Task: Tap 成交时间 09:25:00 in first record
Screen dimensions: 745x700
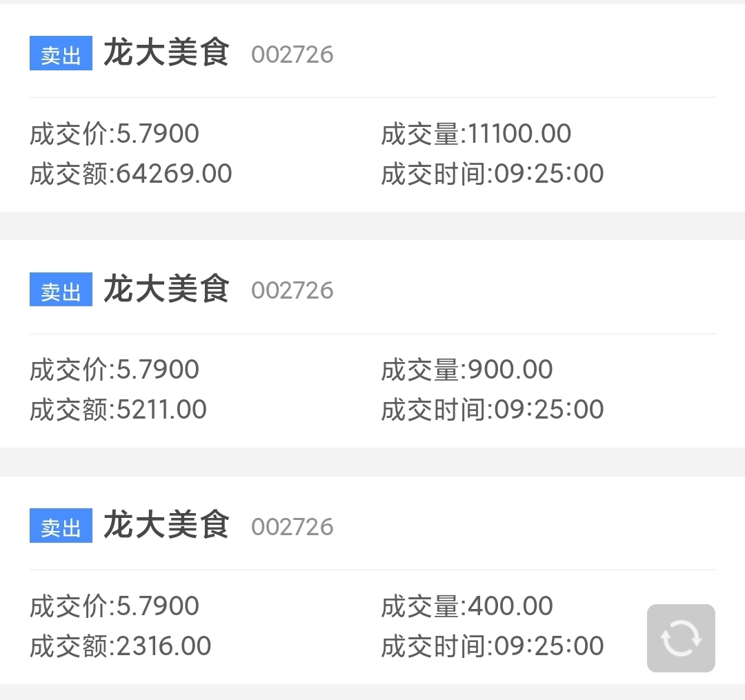Action: [x=493, y=173]
